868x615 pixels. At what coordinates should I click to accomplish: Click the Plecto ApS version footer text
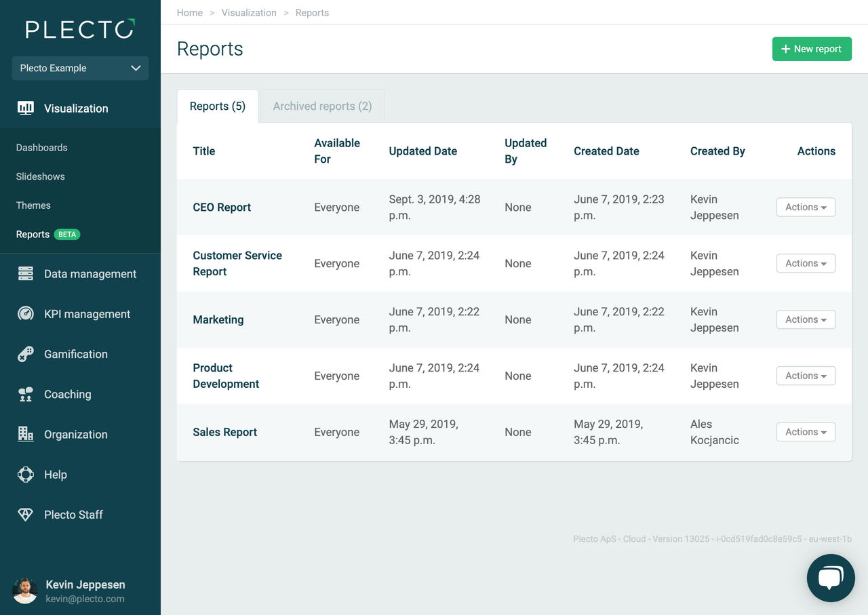712,539
